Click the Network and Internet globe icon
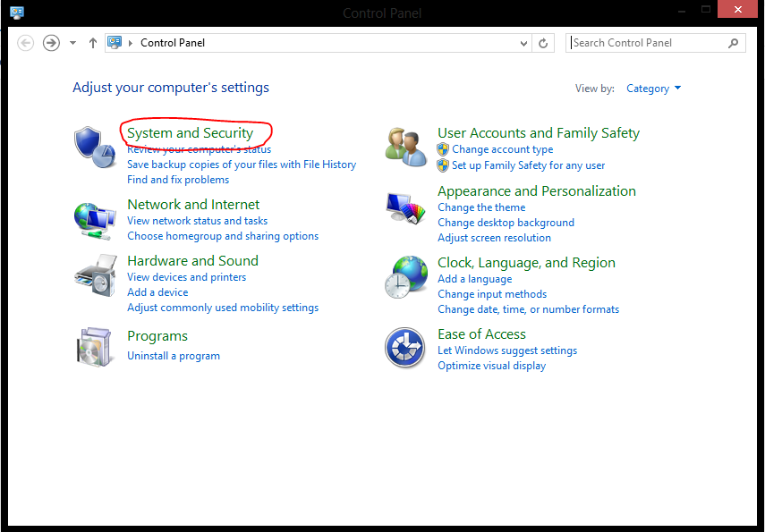 95,221
